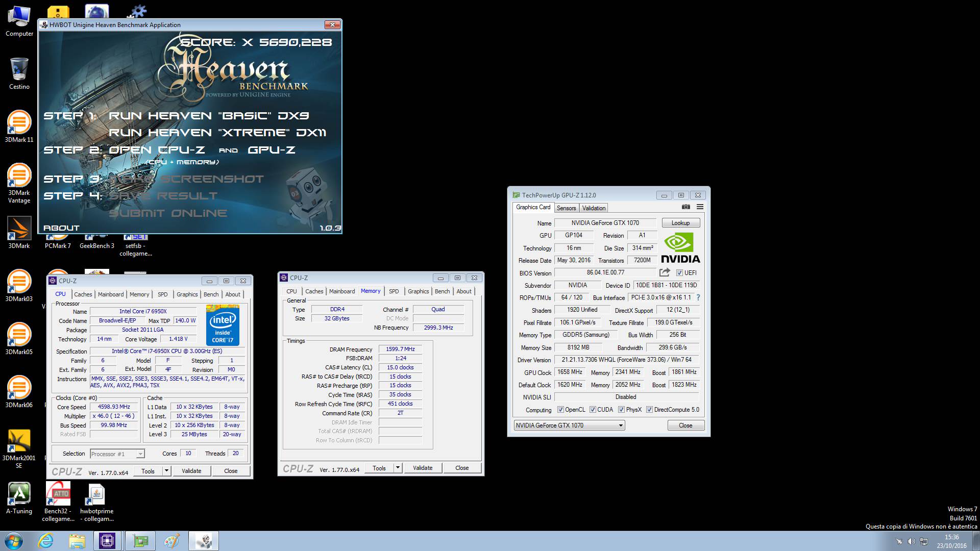This screenshot has width=980, height=551.
Task: Switch to Heaven benchmark taskbar icon
Action: [x=203, y=541]
